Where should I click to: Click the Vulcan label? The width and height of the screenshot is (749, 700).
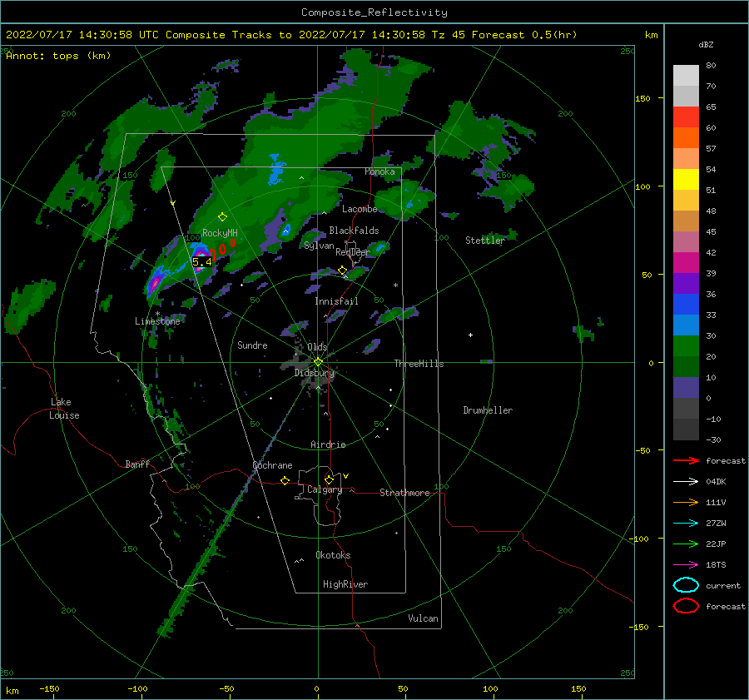pos(424,618)
